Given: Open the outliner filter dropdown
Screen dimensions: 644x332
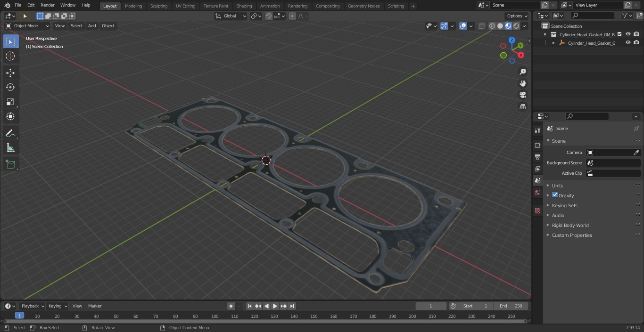Looking at the screenshot, I should click(627, 16).
